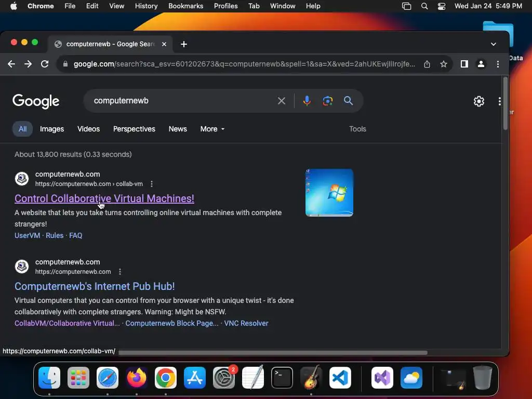Open the FAQ sitelink
The height and width of the screenshot is (399, 532).
[x=76, y=235]
